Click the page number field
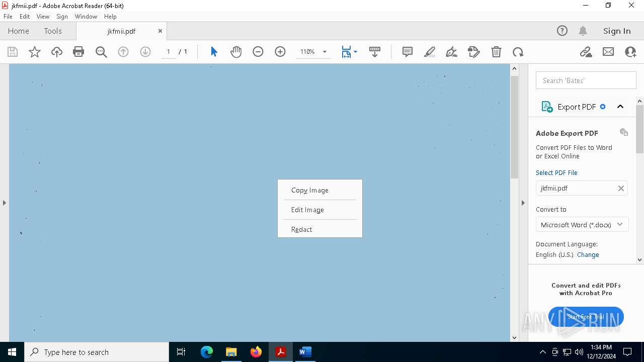The width and height of the screenshot is (644, 362). [168, 52]
